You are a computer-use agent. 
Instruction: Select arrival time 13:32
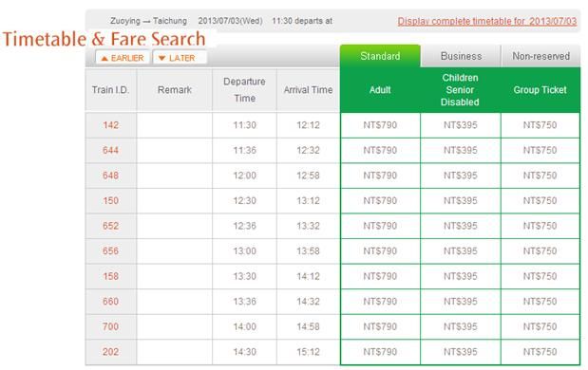pos(309,226)
